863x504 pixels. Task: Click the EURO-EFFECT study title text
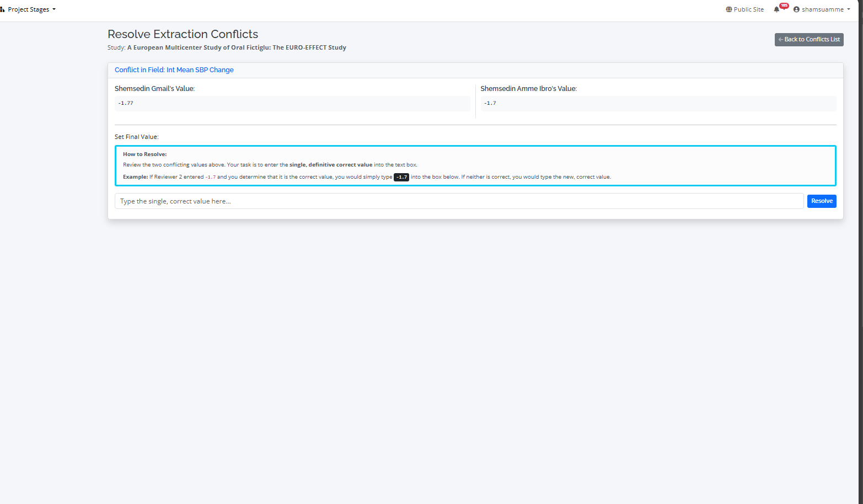pyautogui.click(x=237, y=47)
